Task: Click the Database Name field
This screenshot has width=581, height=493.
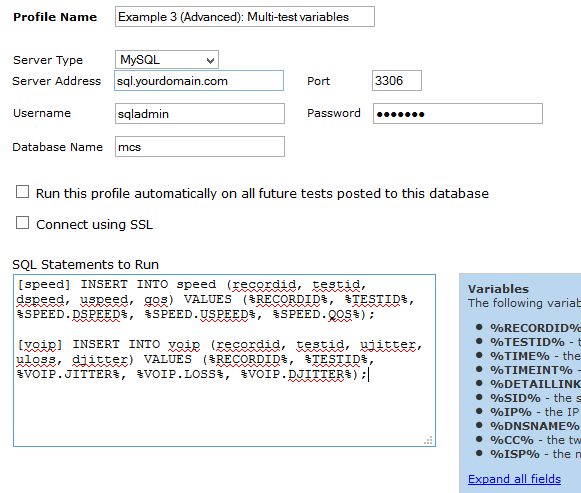Action: pyautogui.click(x=200, y=147)
